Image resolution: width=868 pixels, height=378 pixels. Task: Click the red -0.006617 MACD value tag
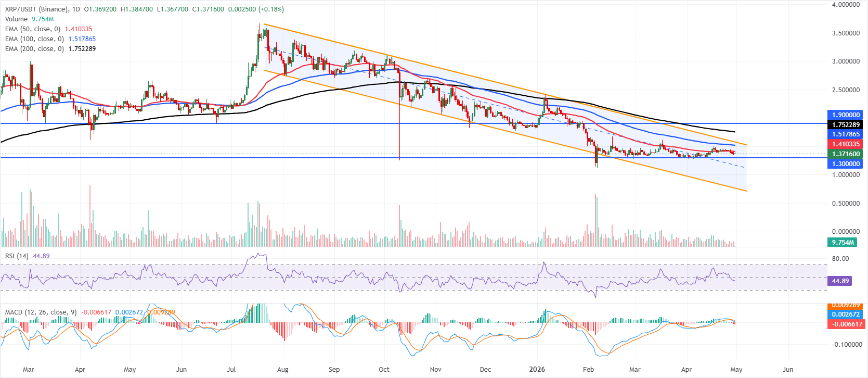click(x=846, y=324)
